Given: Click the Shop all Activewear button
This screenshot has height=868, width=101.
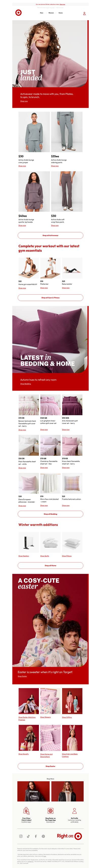Looking at the screenshot, I should click(x=50, y=236).
